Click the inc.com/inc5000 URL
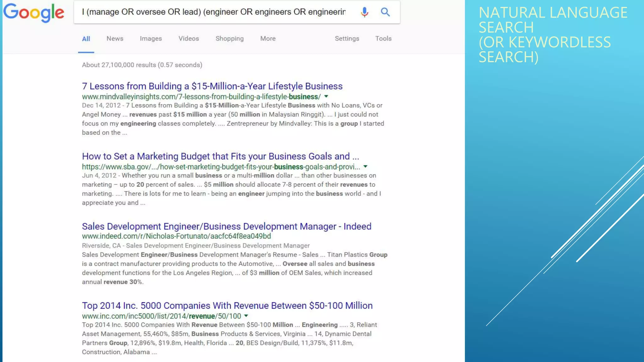 coord(161,316)
